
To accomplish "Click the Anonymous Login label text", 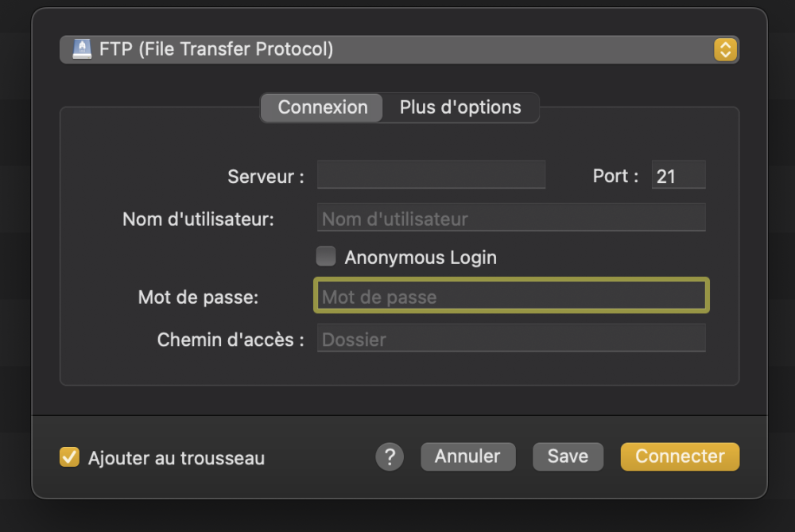I will [421, 258].
